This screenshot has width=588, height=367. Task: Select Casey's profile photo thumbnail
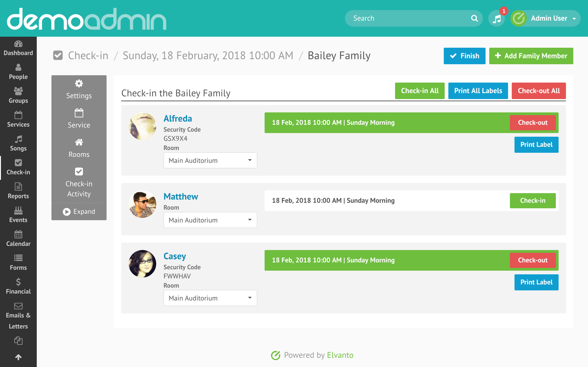142,264
